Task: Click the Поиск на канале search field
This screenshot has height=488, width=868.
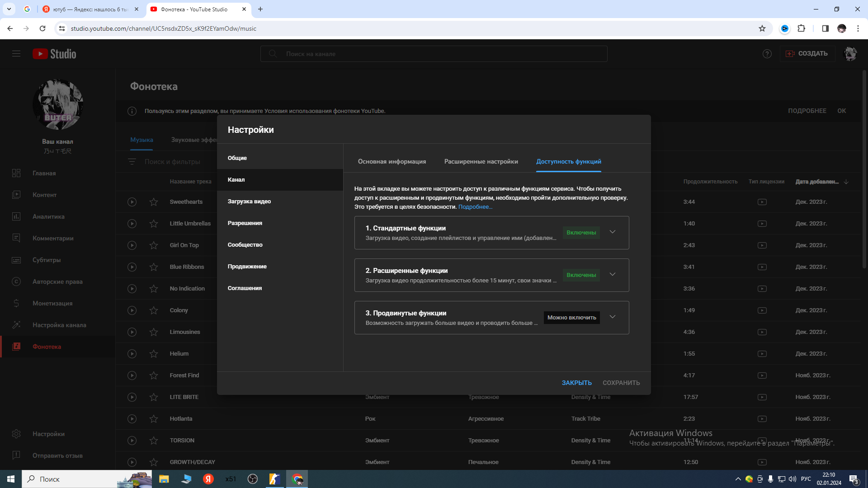Action: click(x=434, y=54)
